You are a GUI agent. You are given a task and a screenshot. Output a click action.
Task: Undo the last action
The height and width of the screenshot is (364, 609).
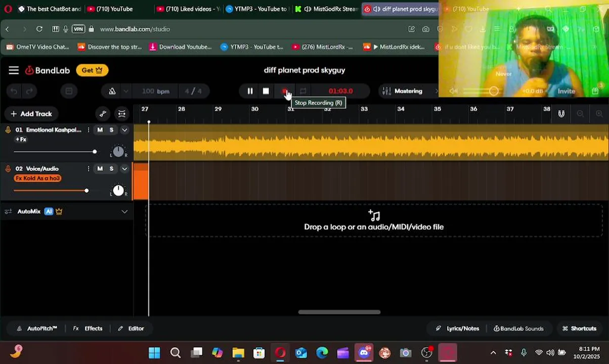14,91
